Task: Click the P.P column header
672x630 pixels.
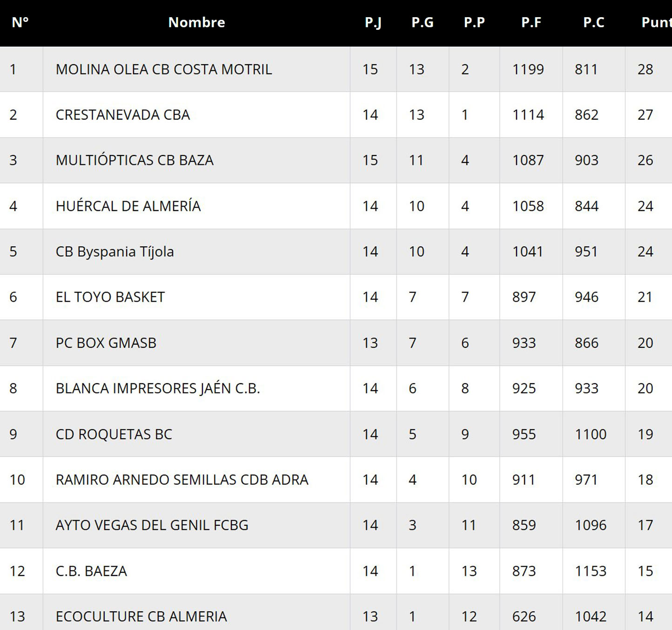Action: [474, 22]
